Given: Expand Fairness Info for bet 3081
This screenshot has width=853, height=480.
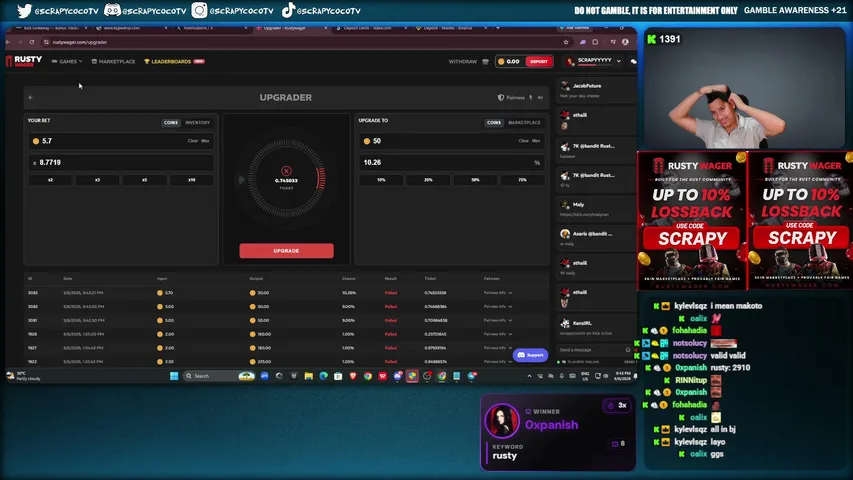Looking at the screenshot, I should point(498,320).
